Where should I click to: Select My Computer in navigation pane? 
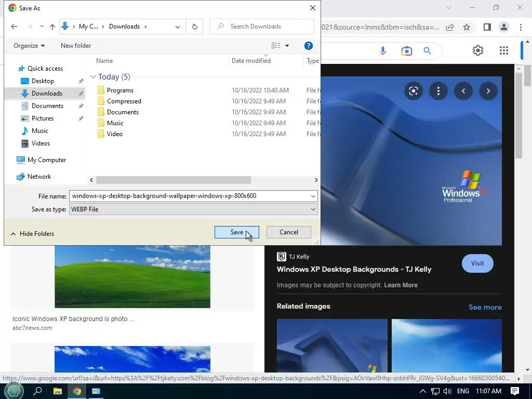coord(46,160)
